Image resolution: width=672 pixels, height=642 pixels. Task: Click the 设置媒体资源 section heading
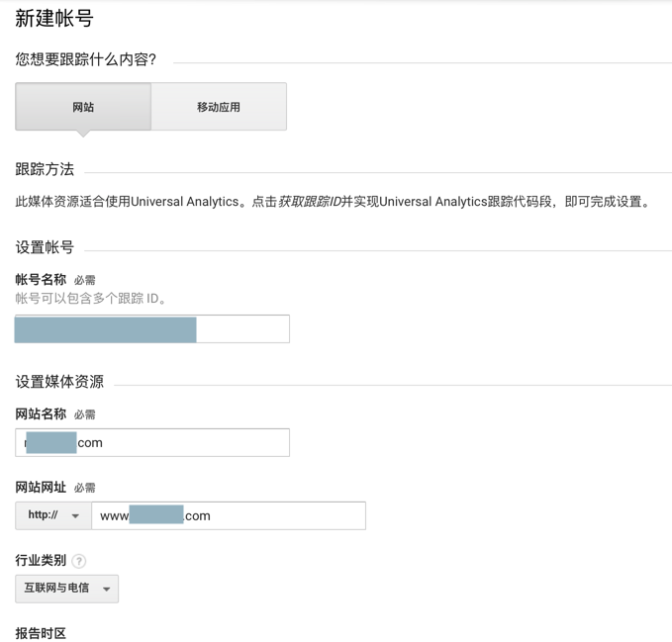click(x=59, y=382)
